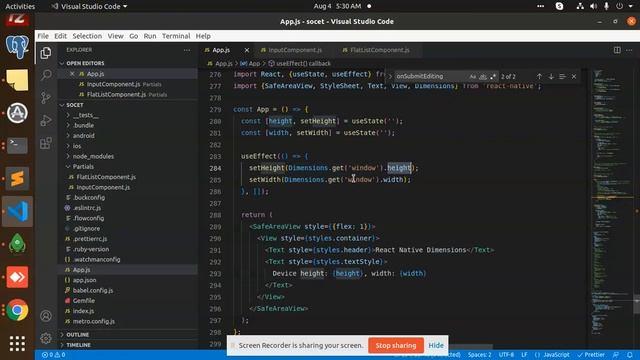Open the Extensions view
640x360 pixels.
pos(46,143)
